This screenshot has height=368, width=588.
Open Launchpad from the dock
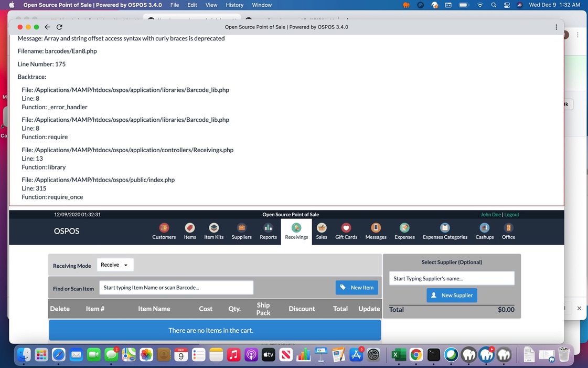coord(41,354)
